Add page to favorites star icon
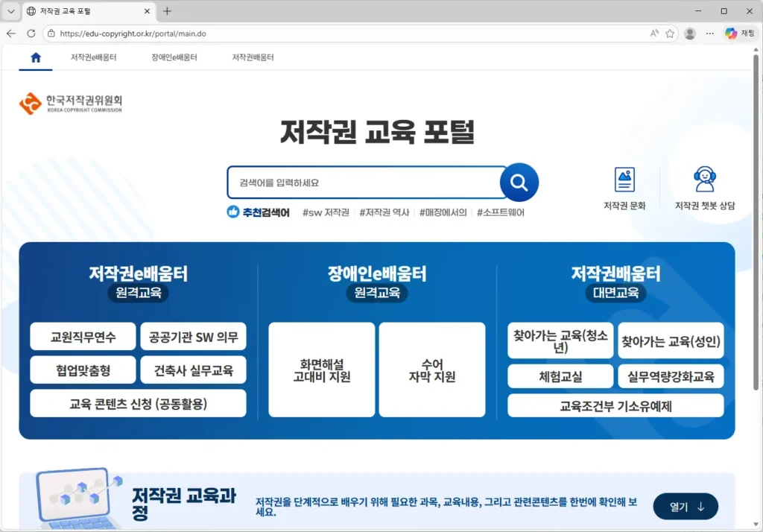This screenshot has height=532, width=763. (670, 34)
